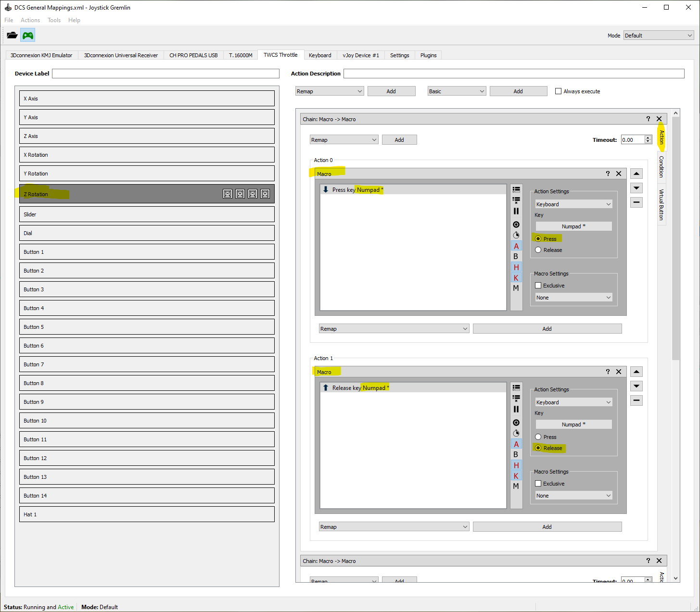Click the add-action list icon in Action 0 macro
The image size is (700, 612).
point(516,189)
